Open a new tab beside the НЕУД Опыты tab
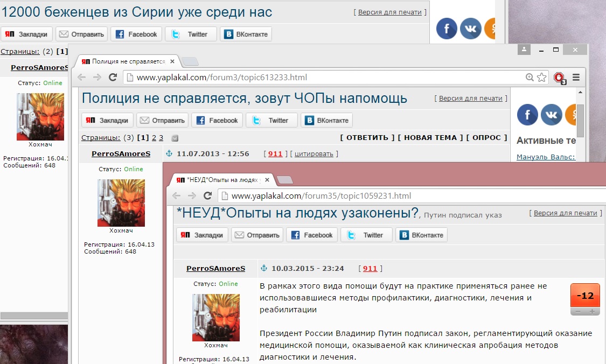Image resolution: width=606 pixels, height=364 pixels. 284,179
